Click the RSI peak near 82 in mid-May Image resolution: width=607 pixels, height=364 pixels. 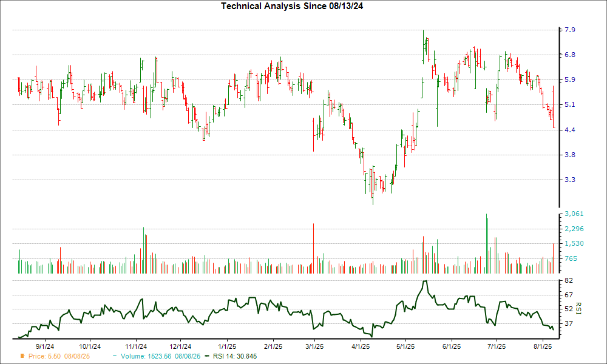[425, 281]
